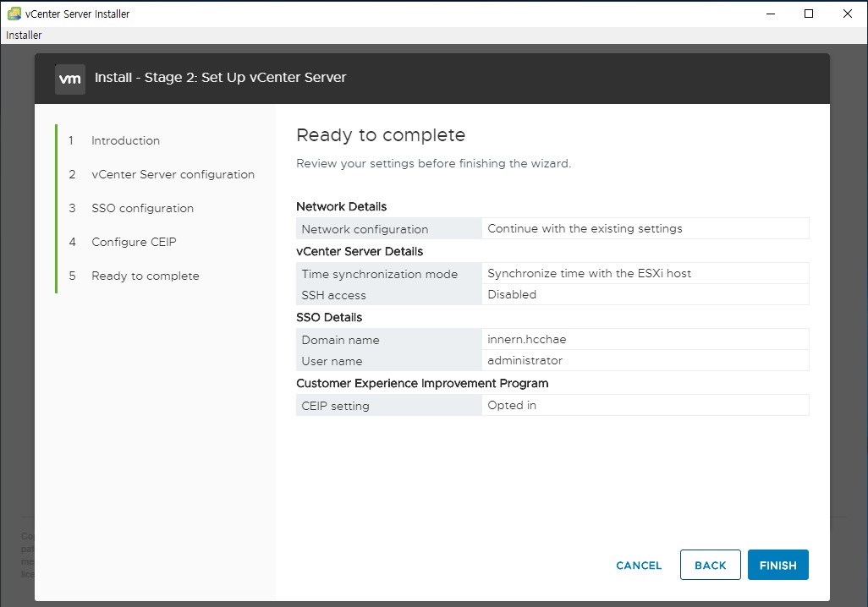Select the Ready to complete step
868x607 pixels.
click(x=145, y=276)
